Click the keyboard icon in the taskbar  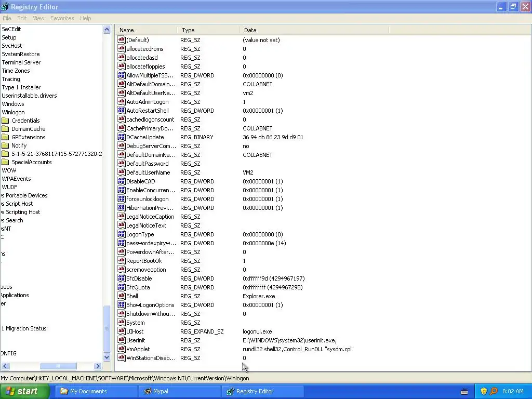pyautogui.click(x=464, y=392)
